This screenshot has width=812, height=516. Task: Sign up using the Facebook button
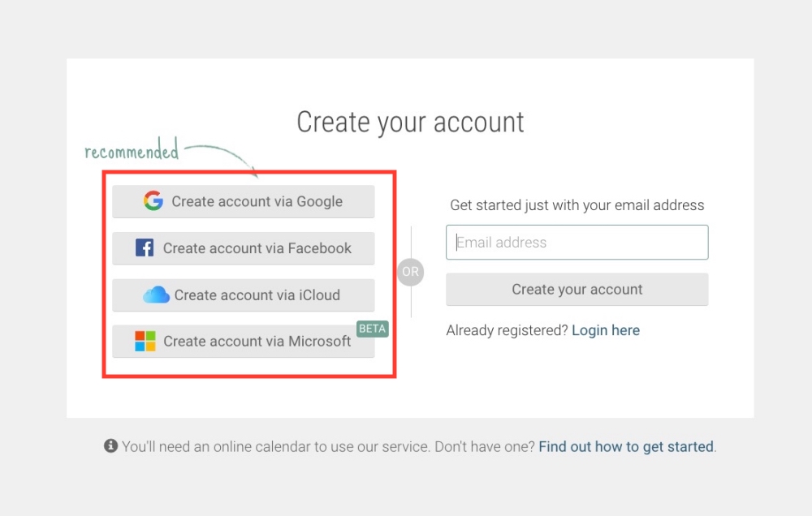coord(257,248)
